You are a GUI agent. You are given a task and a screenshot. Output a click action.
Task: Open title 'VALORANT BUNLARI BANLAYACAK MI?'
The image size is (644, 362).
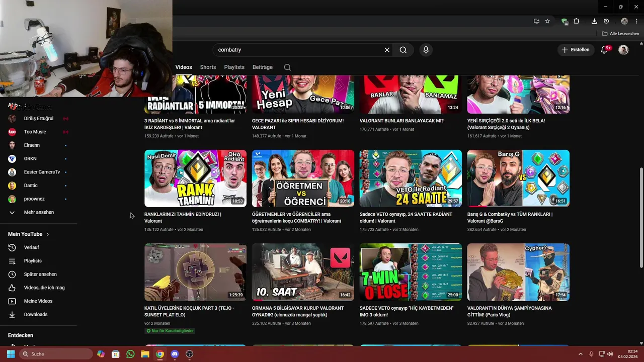click(x=401, y=121)
